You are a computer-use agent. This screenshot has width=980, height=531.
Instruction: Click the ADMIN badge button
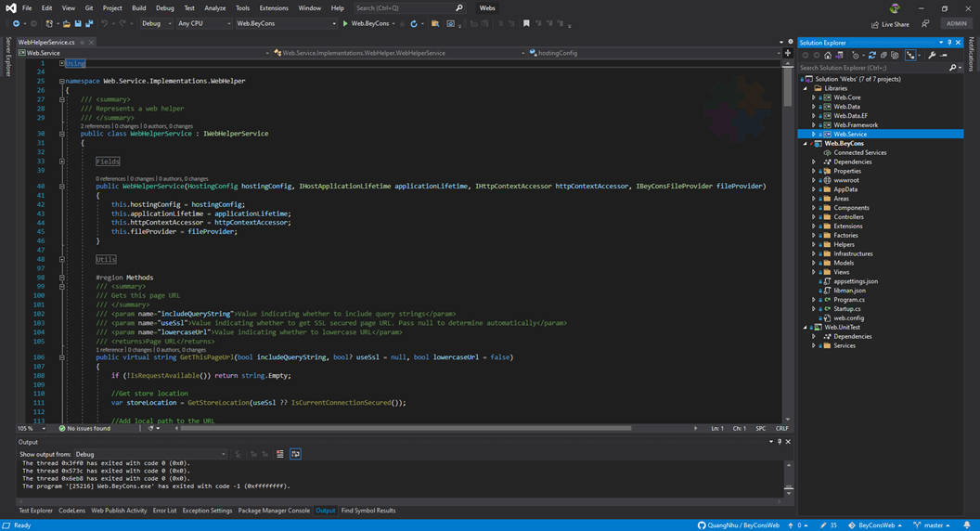[956, 24]
